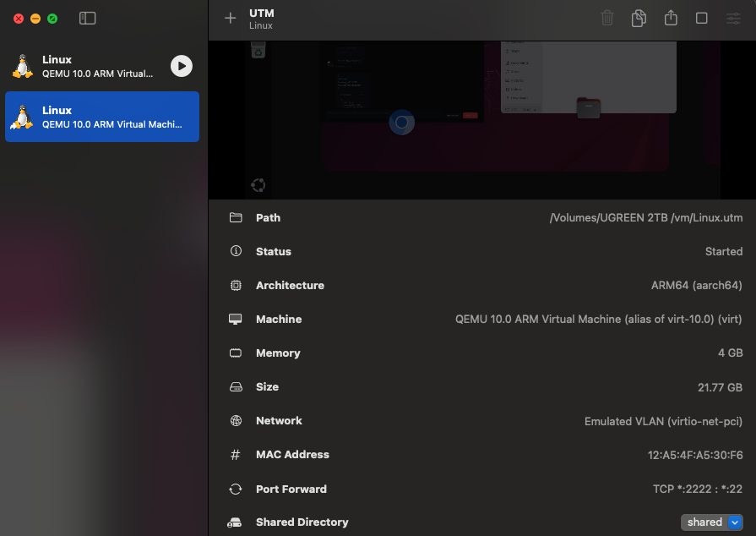The image size is (756, 536).
Task: Open VM settings with the sliders icon
Action: [x=733, y=19]
